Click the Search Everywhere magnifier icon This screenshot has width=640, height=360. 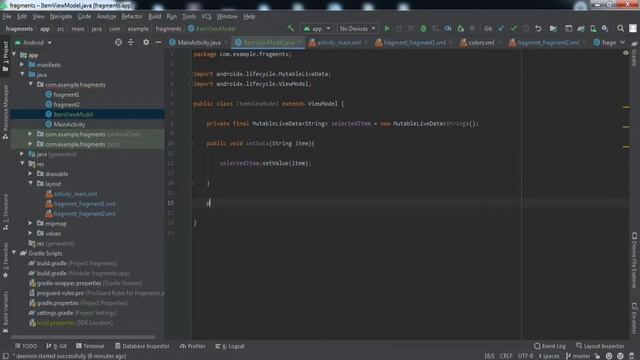(620, 29)
